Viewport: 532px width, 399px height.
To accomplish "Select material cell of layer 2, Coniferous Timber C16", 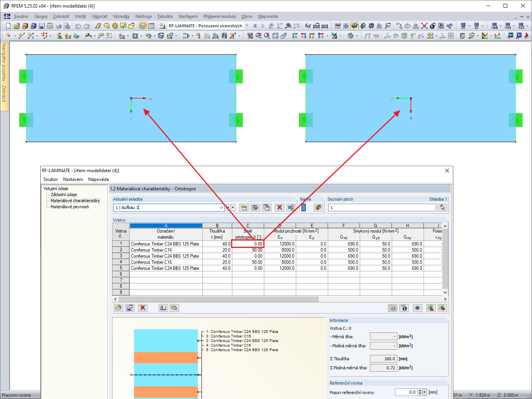I will tap(166, 250).
